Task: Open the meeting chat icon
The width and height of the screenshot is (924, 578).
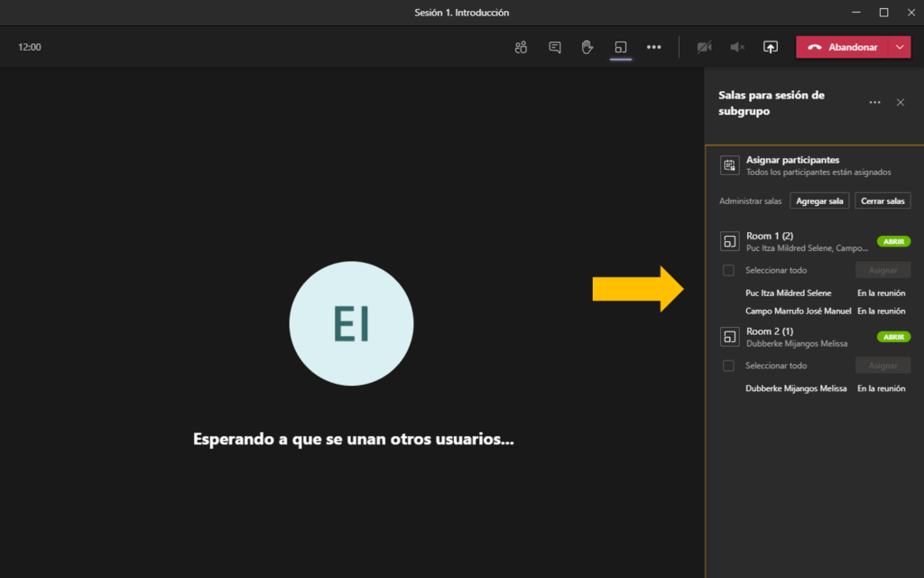Action: (555, 47)
